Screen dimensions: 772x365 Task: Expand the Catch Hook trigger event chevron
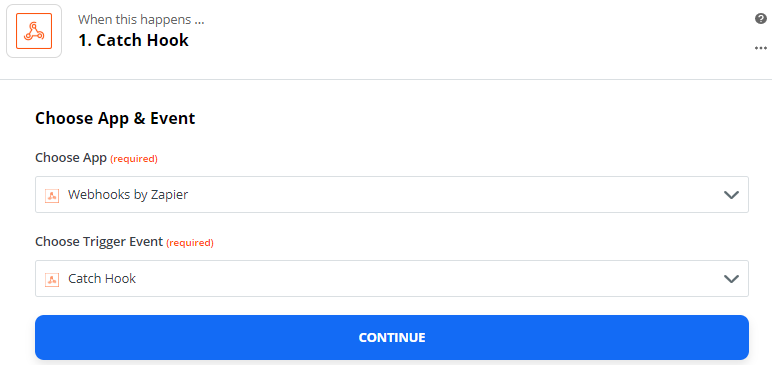pyautogui.click(x=731, y=279)
